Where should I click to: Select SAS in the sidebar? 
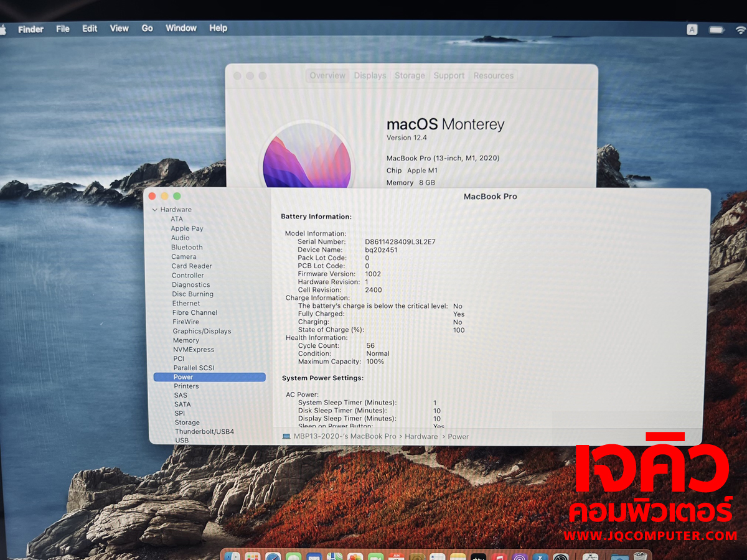click(x=181, y=395)
